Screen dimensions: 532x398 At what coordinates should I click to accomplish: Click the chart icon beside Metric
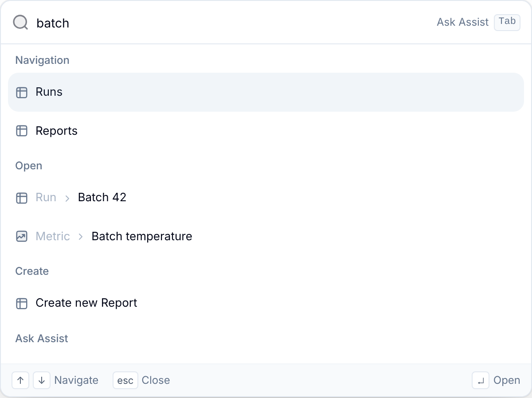click(x=22, y=236)
